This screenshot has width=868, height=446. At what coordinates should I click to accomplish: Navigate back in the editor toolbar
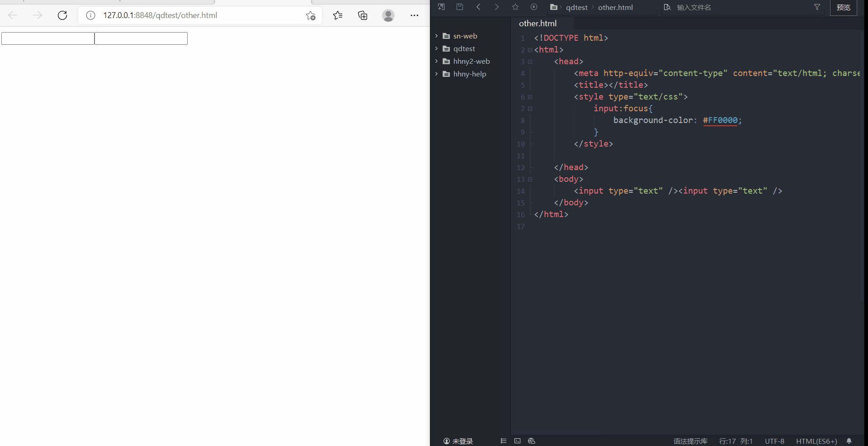click(478, 7)
